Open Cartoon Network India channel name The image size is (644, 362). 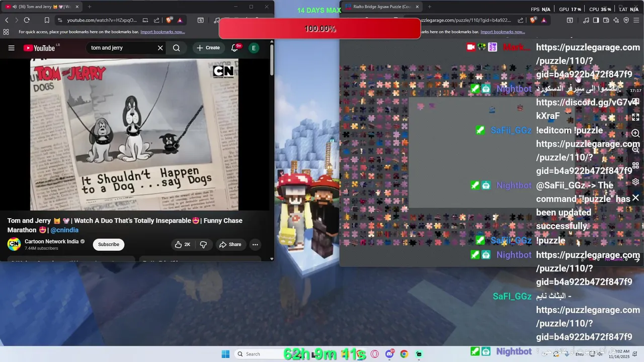52,241
